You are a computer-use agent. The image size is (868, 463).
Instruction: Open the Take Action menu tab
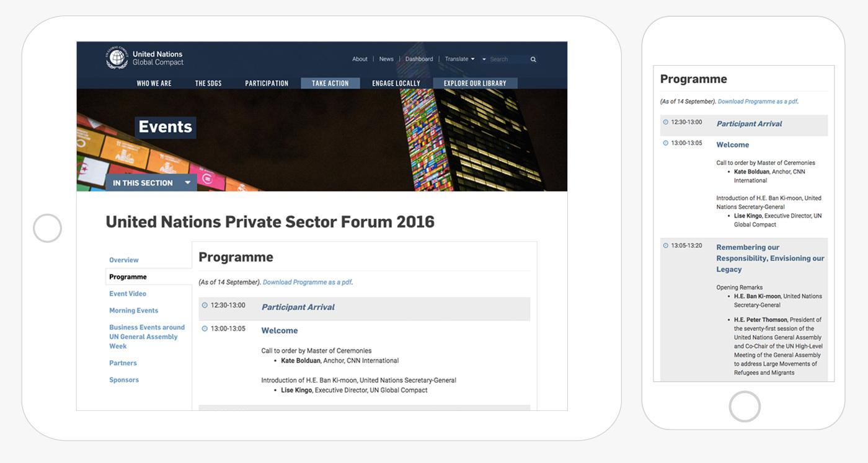pyautogui.click(x=330, y=83)
